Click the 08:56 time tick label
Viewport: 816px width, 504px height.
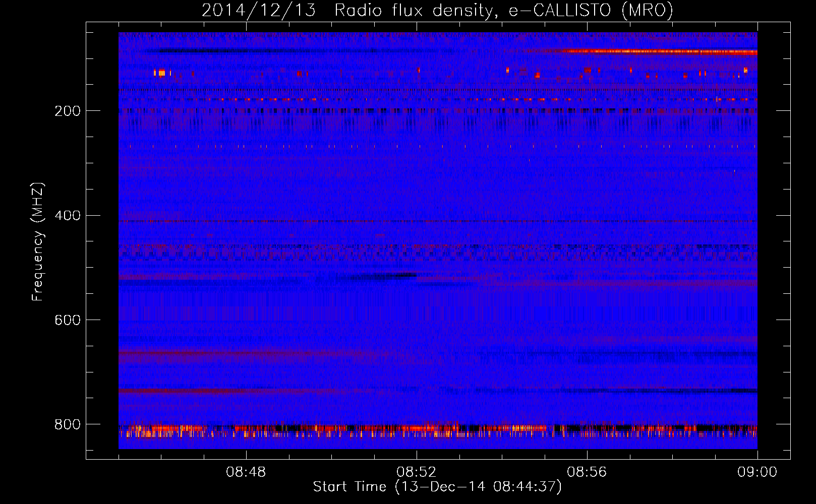coord(587,472)
